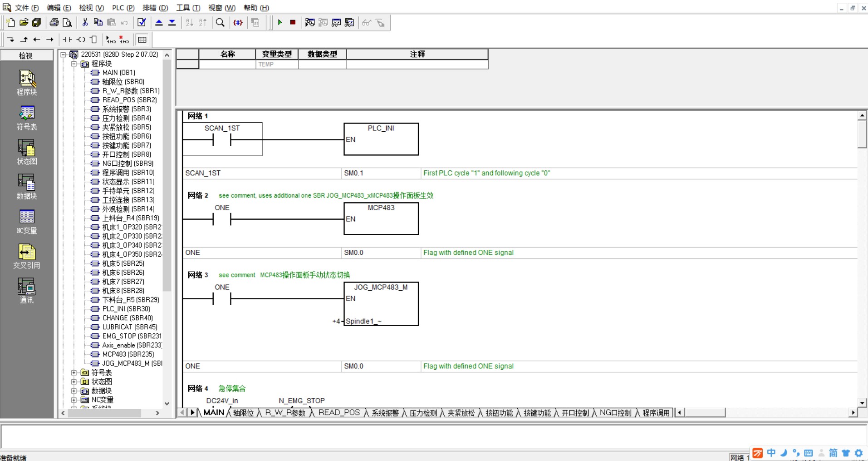
Task: Expand the 状态图 folder in the tree
Action: (74, 382)
